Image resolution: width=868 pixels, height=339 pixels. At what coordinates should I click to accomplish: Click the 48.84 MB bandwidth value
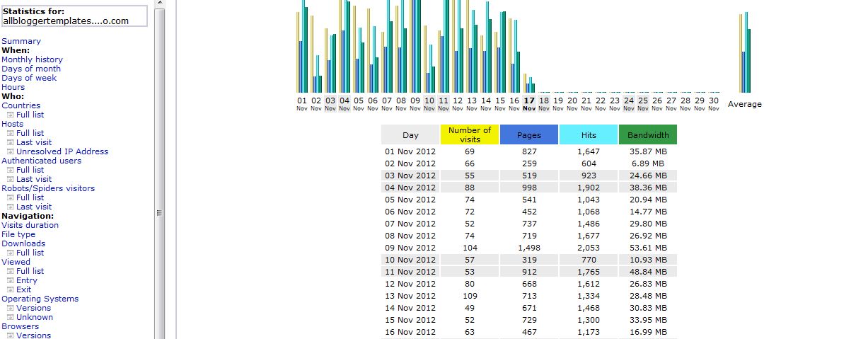click(648, 272)
